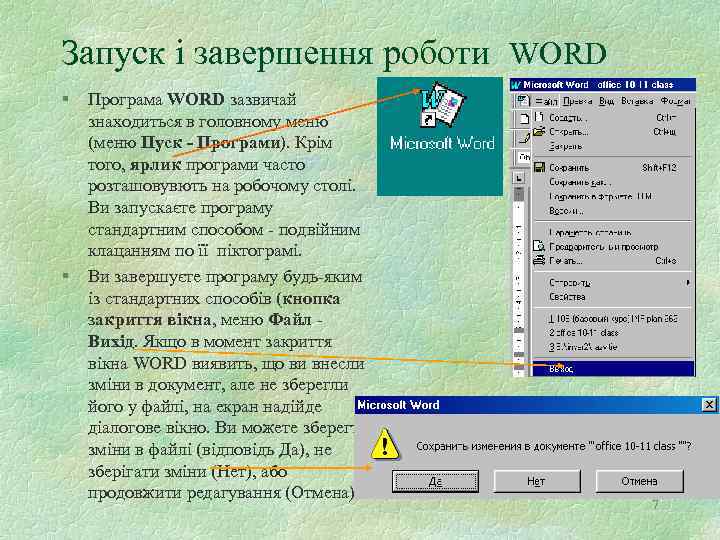The height and width of the screenshot is (540, 720).
Task: Open the Формат menu
Action: 675,101
